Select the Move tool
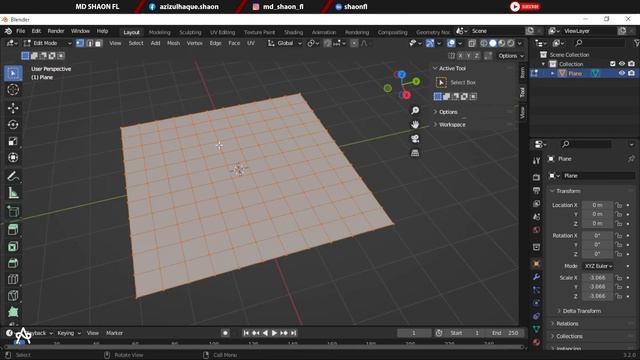Screen dimensions: 640x360 pyautogui.click(x=13, y=108)
